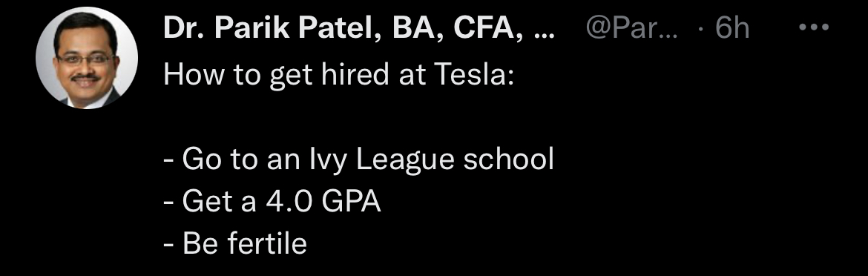
Task: Click the word "hired" in the tweet's first line
Action: coord(348,75)
